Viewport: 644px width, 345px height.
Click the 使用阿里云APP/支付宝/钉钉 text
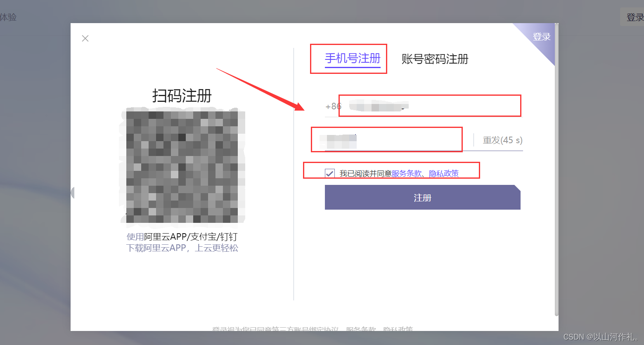(x=182, y=237)
